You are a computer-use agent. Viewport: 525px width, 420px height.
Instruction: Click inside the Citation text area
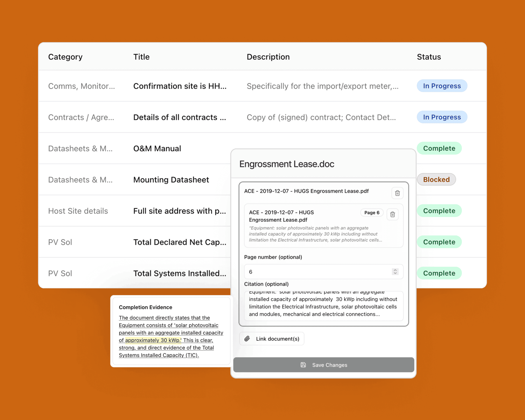[x=323, y=306]
